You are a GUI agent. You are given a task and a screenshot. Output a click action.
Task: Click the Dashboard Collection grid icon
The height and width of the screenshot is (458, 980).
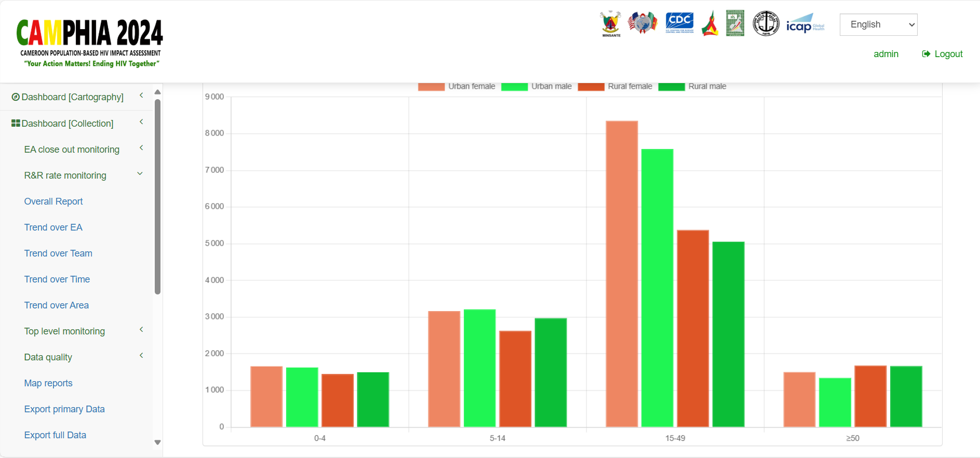point(16,124)
